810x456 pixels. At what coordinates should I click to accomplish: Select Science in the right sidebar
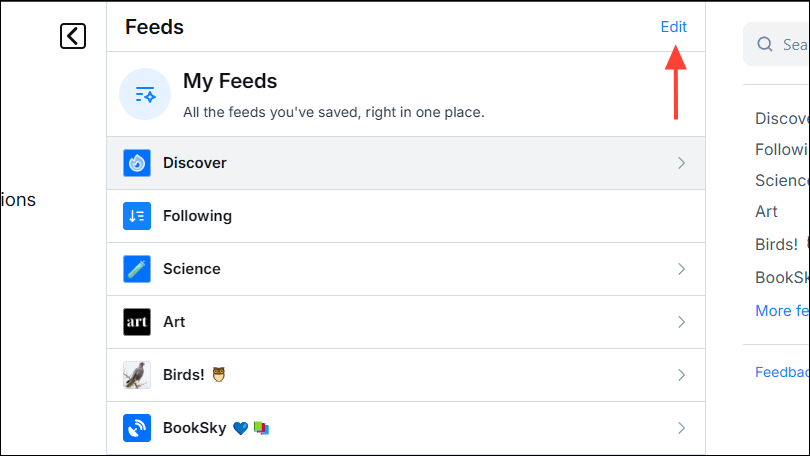782,180
